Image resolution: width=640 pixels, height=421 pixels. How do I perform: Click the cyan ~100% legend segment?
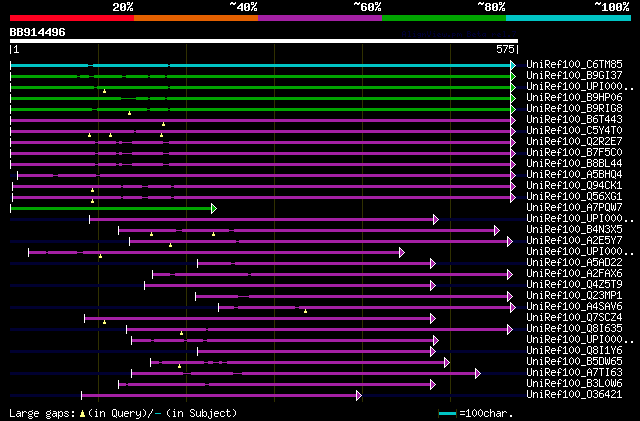coord(569,18)
